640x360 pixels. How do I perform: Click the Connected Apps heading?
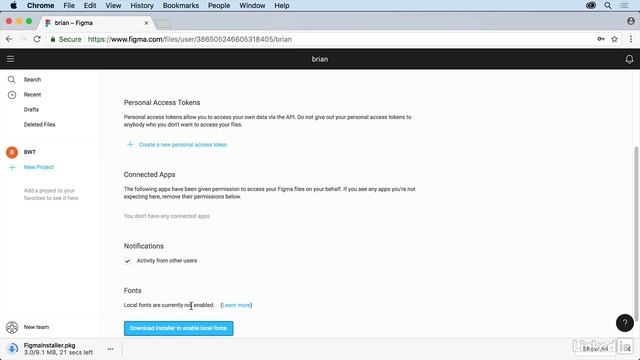coord(149,175)
